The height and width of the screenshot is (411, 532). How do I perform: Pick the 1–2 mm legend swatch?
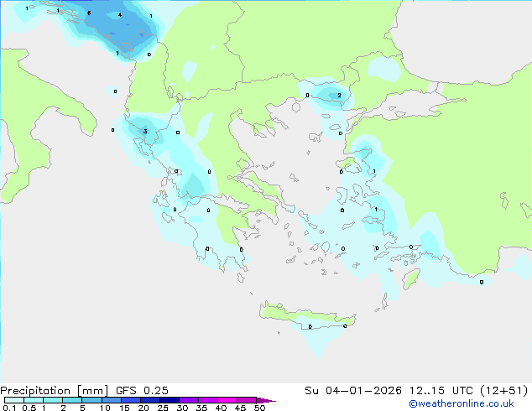tap(53, 400)
